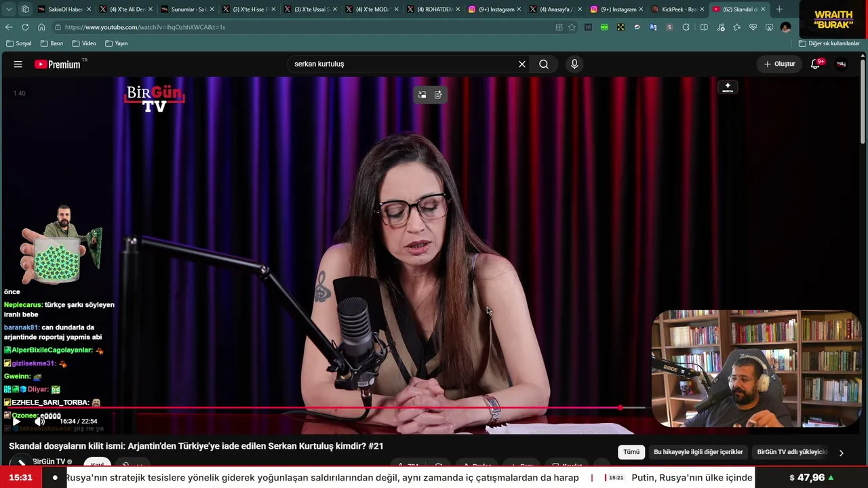Open the Video bookmarks folder
This screenshot has width=868, height=488.
(x=83, y=43)
